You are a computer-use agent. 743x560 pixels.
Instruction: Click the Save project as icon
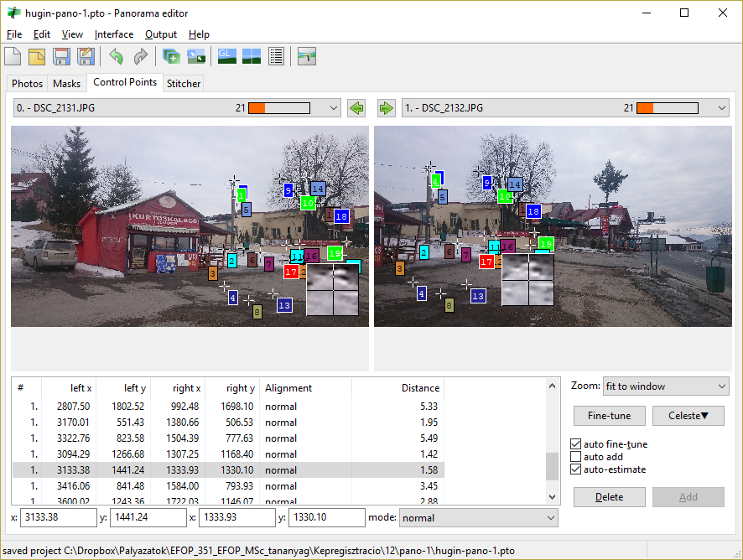pyautogui.click(x=86, y=57)
